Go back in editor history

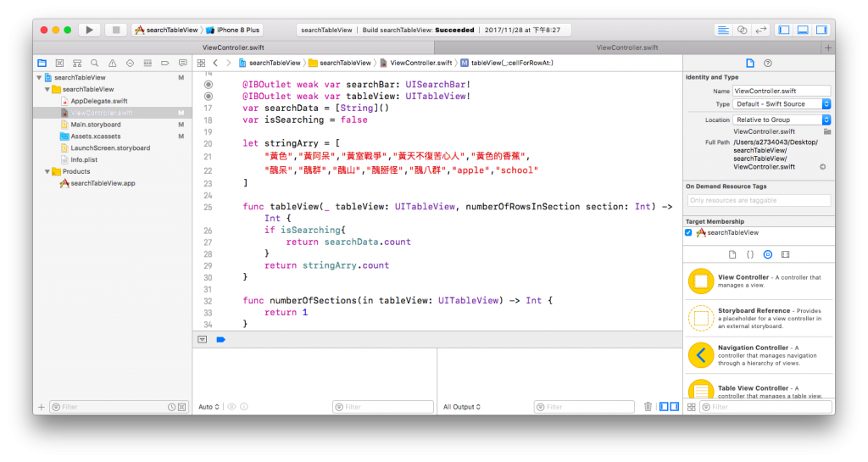pyautogui.click(x=215, y=63)
